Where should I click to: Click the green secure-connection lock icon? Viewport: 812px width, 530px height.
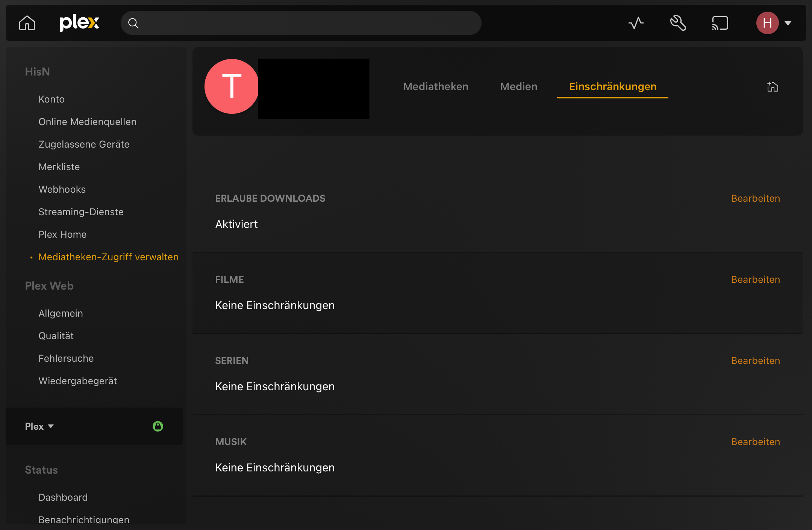[x=158, y=426]
